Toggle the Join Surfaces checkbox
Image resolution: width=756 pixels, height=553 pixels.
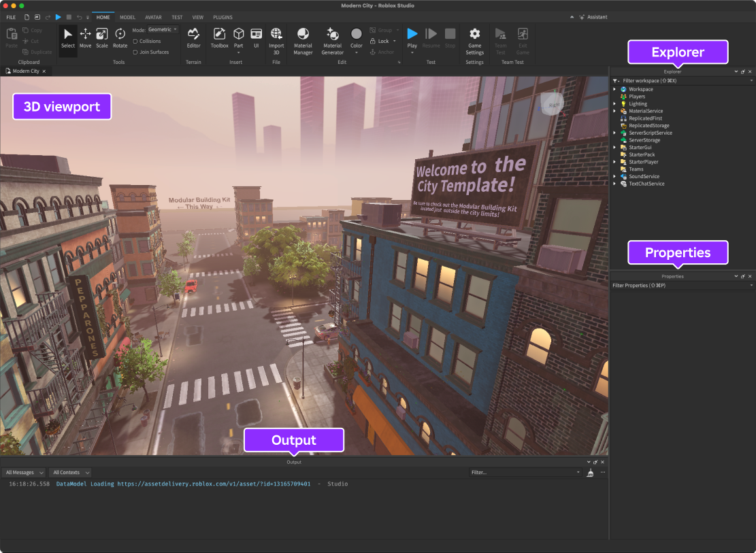(135, 52)
